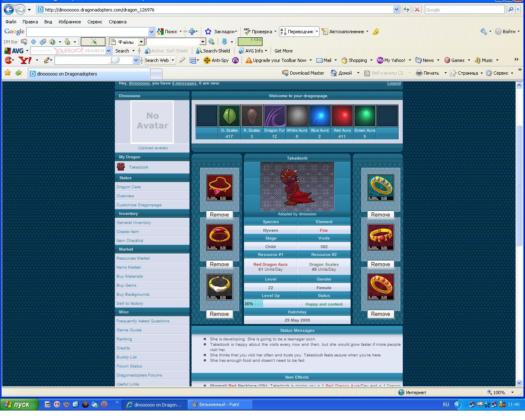Viewport: 525px width, 420px height.
Task: Click the Logout link
Action: (x=394, y=83)
